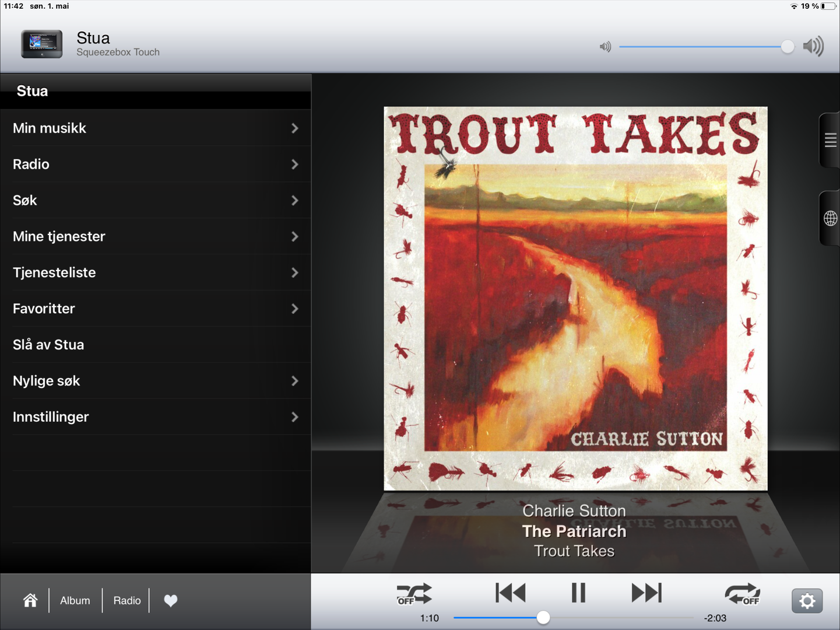The image size is (840, 630).
Task: Open the settings gear icon
Action: pos(807,601)
